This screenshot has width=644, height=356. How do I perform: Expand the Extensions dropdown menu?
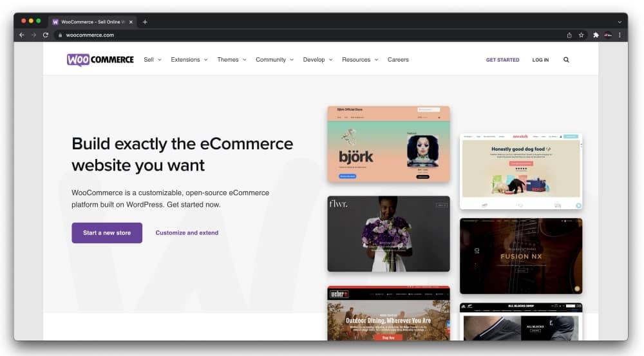(x=189, y=60)
